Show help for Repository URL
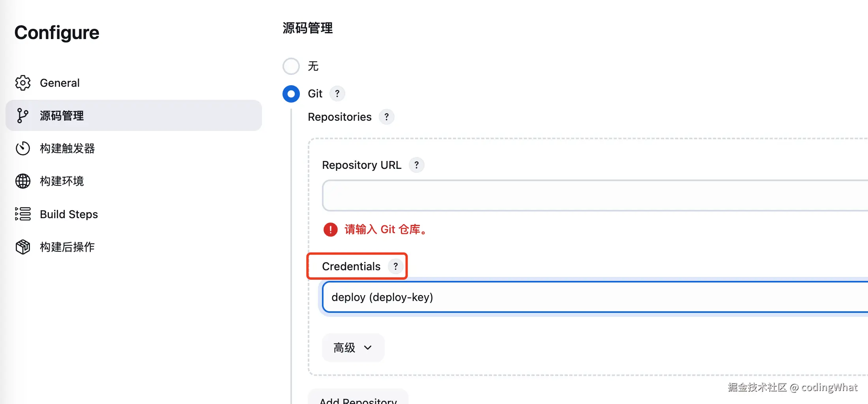The height and width of the screenshot is (404, 868). point(416,165)
